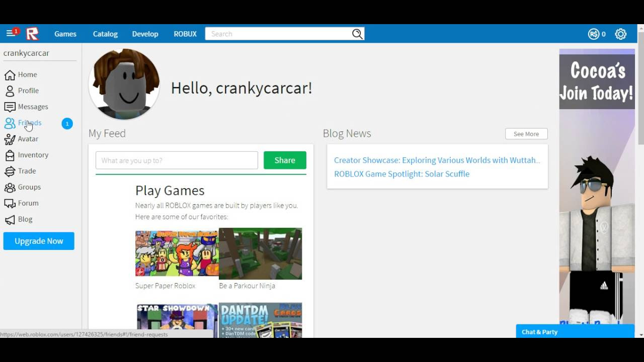Click the Home label in sidebar
The width and height of the screenshot is (644, 362).
28,74
